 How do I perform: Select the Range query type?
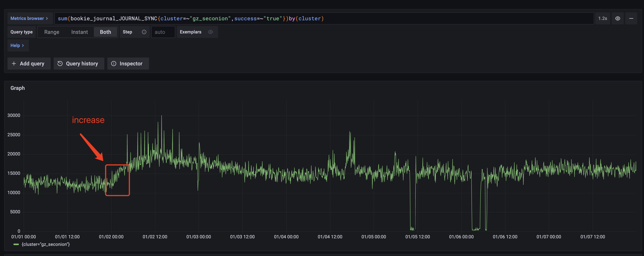coord(52,32)
